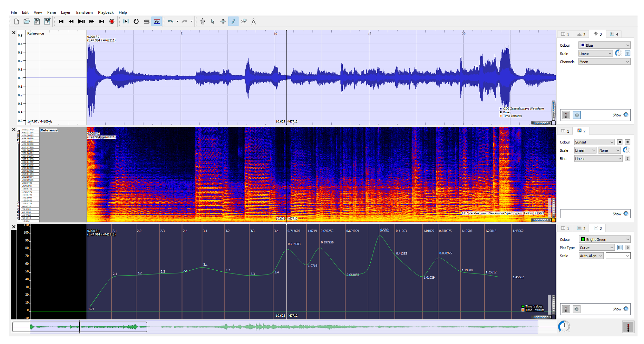Select the Measure tool compass icon

(253, 22)
